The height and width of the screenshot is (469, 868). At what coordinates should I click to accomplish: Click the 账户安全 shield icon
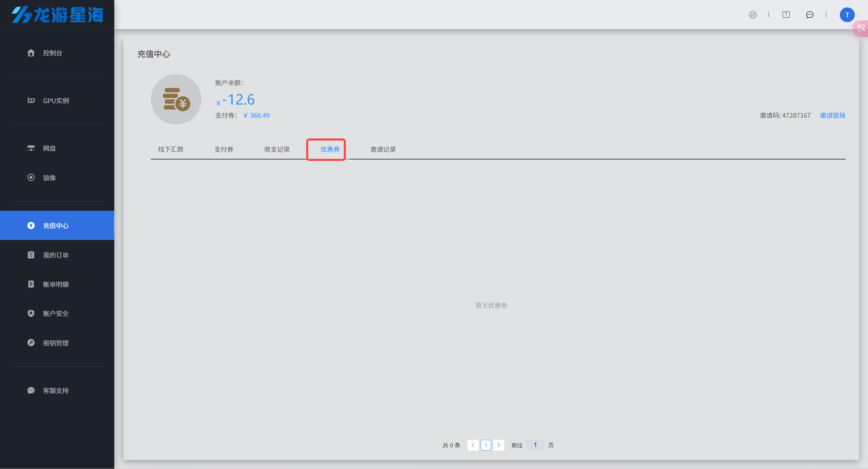(x=31, y=314)
